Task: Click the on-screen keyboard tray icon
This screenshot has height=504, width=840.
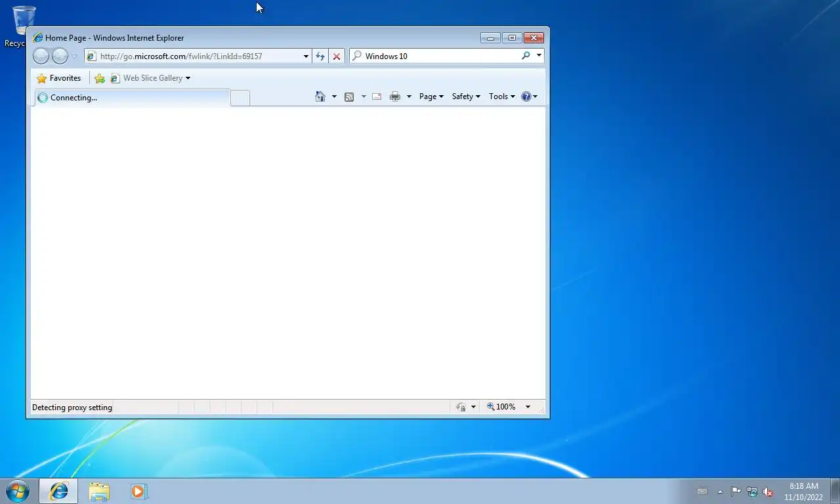Action: click(x=702, y=491)
